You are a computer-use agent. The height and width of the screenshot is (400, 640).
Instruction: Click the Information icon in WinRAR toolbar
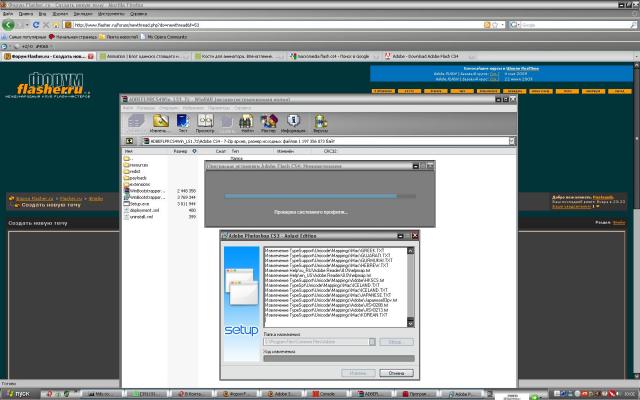293,121
